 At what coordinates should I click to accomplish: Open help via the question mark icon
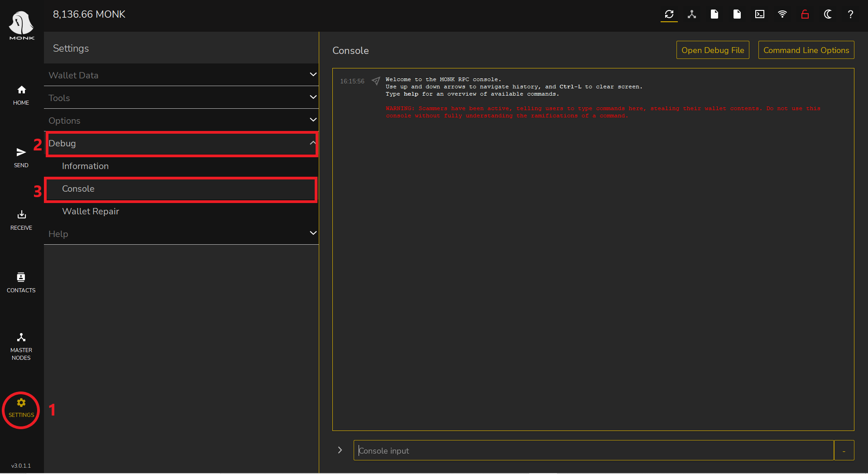(x=850, y=15)
